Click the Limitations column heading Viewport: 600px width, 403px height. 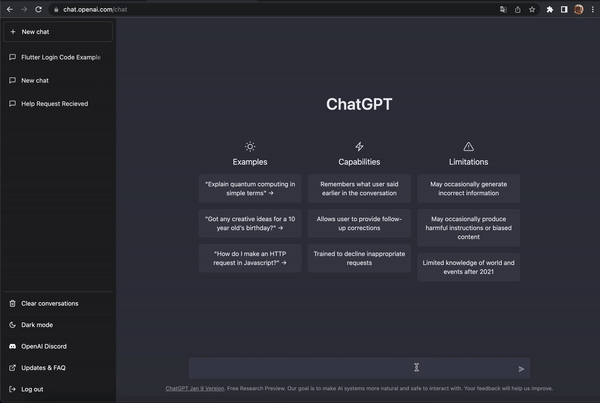click(468, 162)
